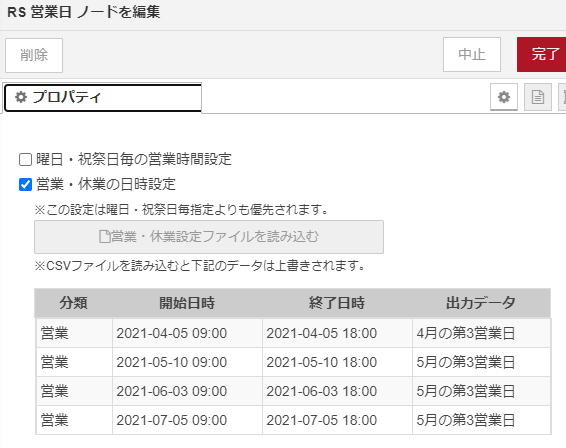
Task: Enable 曜日・祝祭日毎の営業時間設定 checkbox
Action: 25,159
